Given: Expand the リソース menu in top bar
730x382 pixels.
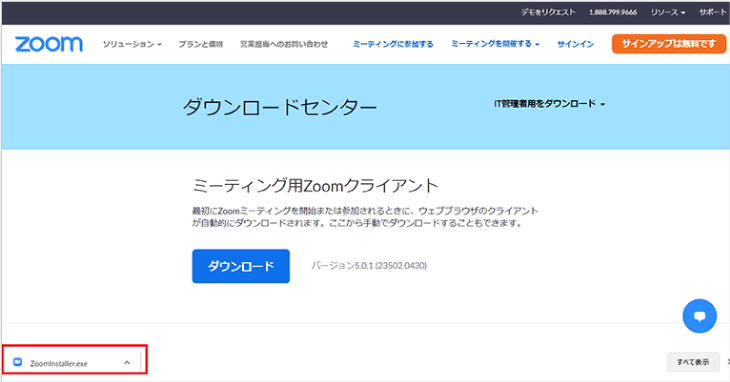Looking at the screenshot, I should (668, 13).
